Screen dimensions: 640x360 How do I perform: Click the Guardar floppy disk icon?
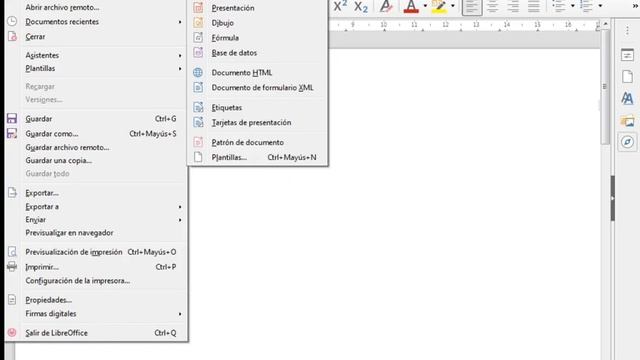pyautogui.click(x=12, y=118)
